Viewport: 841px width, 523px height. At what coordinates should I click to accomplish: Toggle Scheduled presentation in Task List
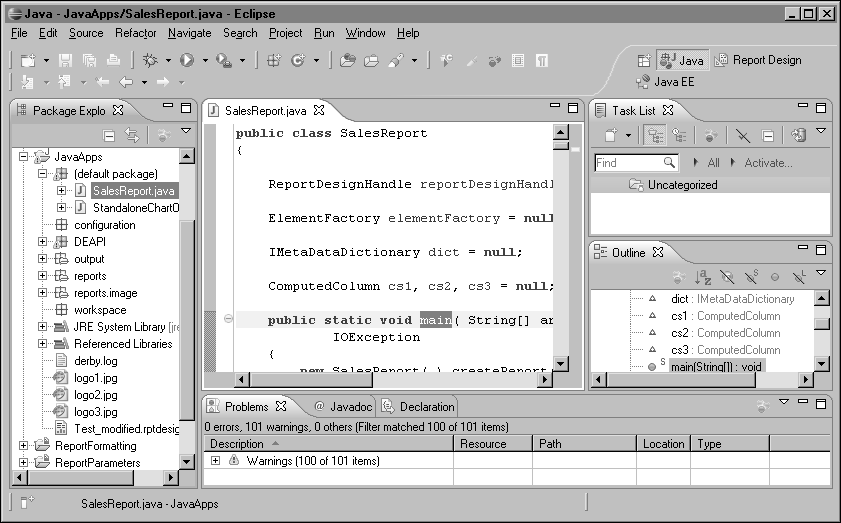[680, 136]
